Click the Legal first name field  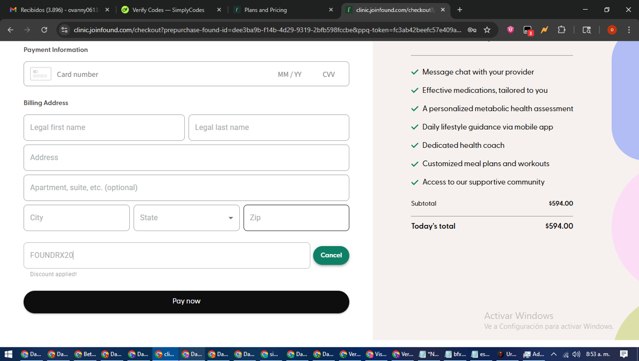tap(104, 128)
